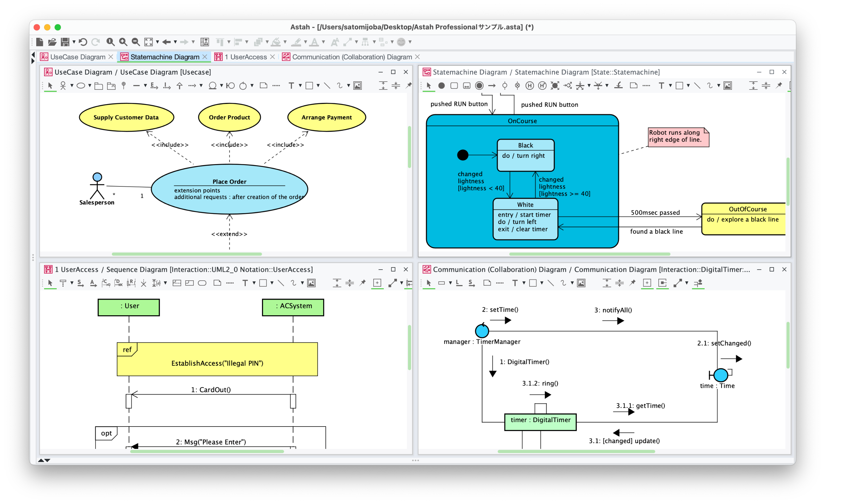
Task: Choose the Lifeline tool in Sequence toolbar
Action: 63,283
